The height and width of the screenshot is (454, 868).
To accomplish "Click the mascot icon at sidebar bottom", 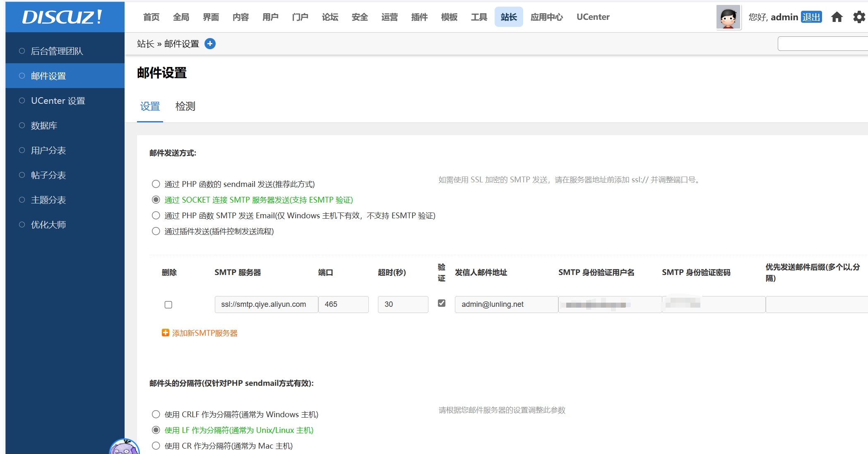I will pos(124,448).
